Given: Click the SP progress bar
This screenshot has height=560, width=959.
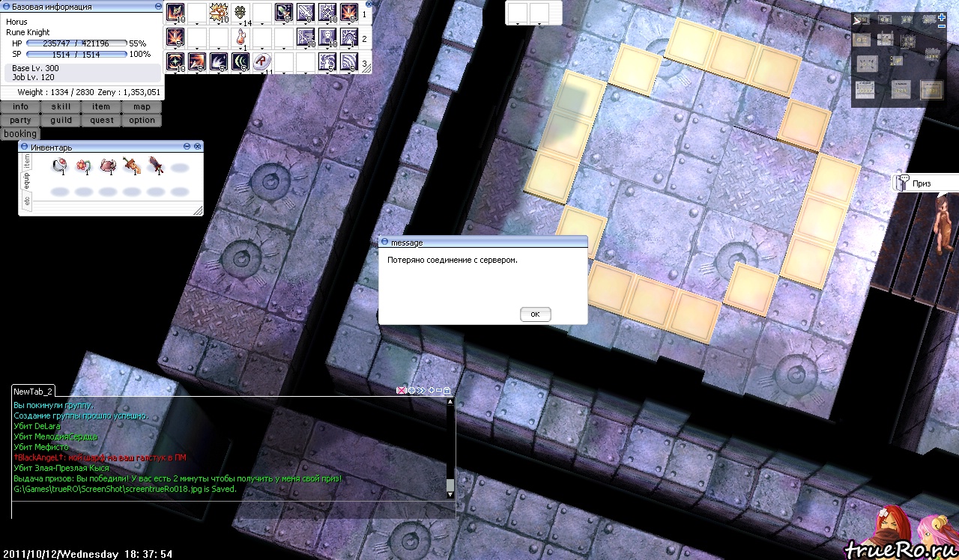Looking at the screenshot, I should pyautogui.click(x=77, y=55).
